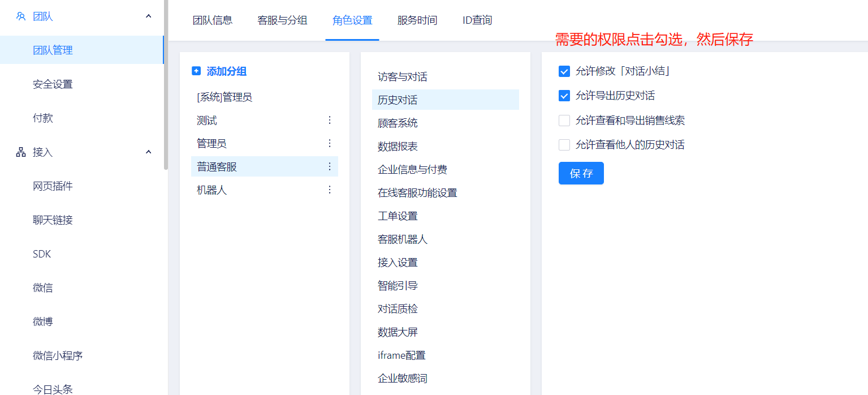
Task: Click the 接入 network icon in sidebar
Action: 21,152
